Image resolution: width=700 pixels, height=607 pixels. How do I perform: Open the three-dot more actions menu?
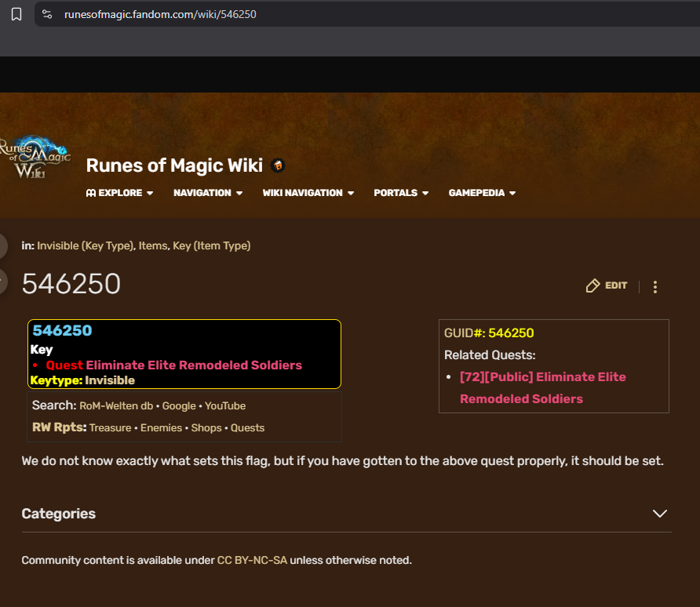click(x=655, y=287)
